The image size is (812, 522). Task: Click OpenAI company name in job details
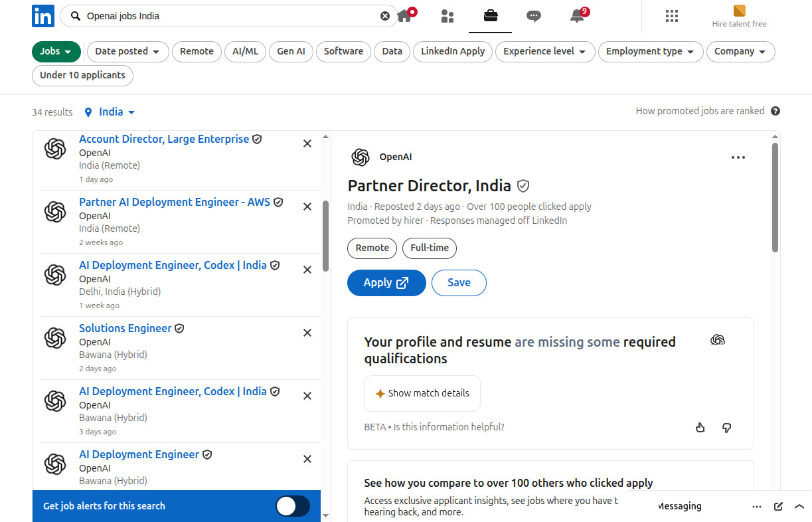[396, 157]
